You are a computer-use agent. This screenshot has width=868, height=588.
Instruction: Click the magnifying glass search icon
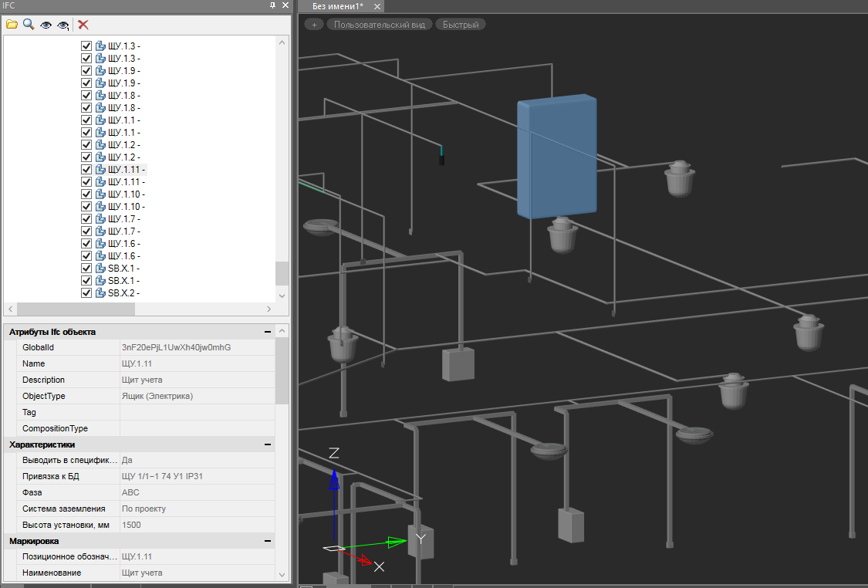pos(29,25)
